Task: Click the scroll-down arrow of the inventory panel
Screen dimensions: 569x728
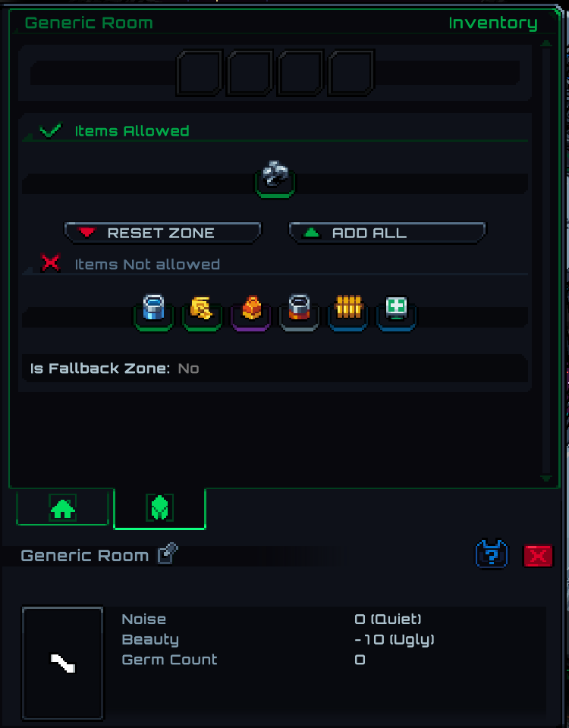Action: pos(546,478)
